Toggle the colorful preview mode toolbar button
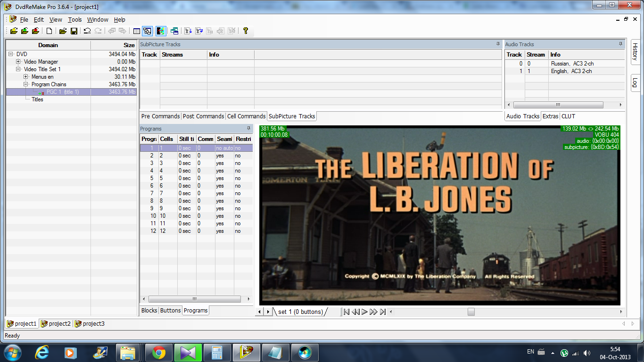The height and width of the screenshot is (362, 644). pyautogui.click(x=161, y=31)
